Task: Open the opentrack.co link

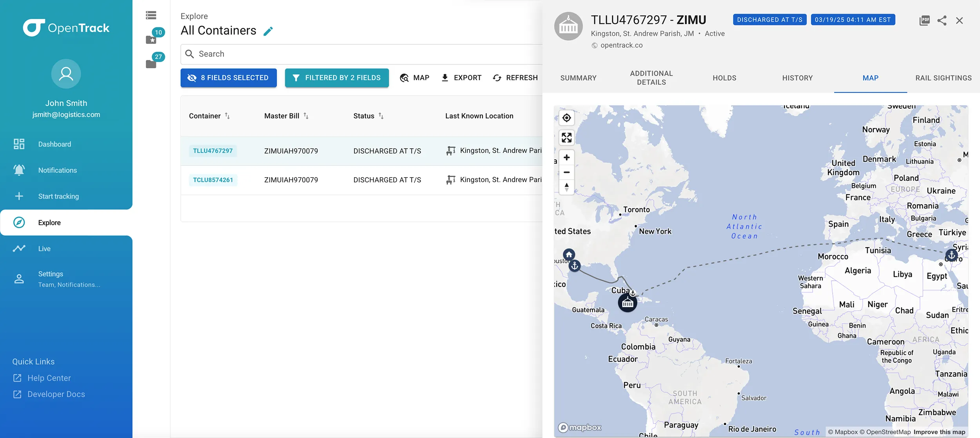Action: click(x=621, y=45)
